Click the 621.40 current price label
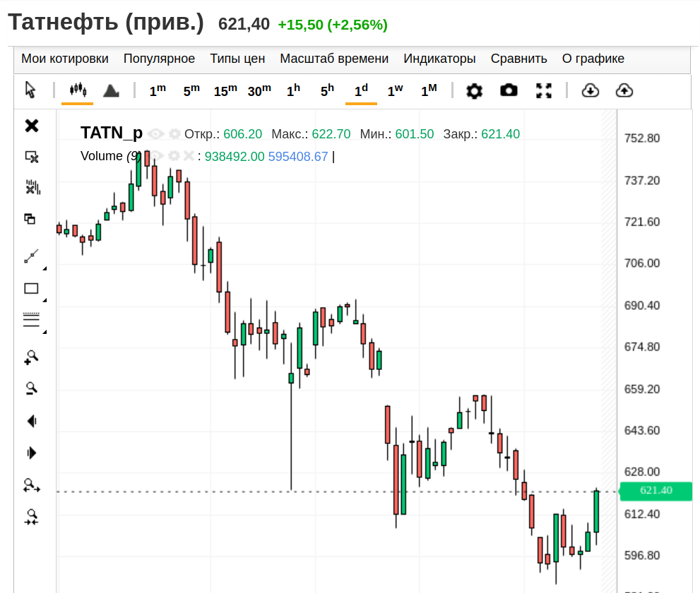Screen dimensions: 700x593 pos(655,491)
